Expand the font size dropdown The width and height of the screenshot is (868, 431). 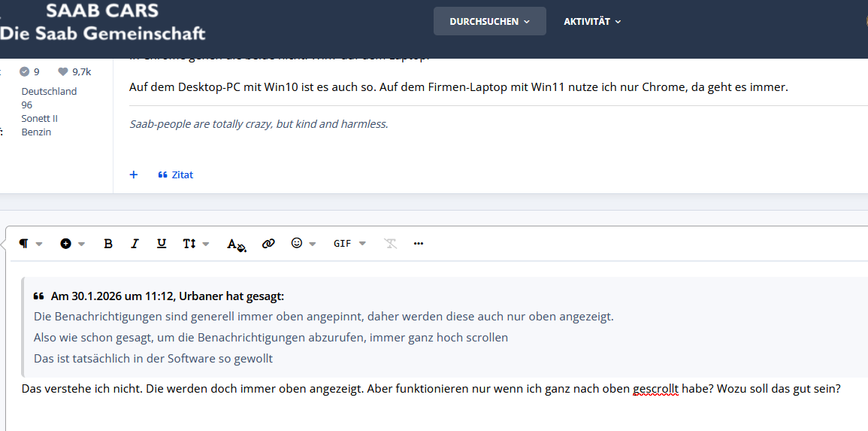click(x=195, y=244)
